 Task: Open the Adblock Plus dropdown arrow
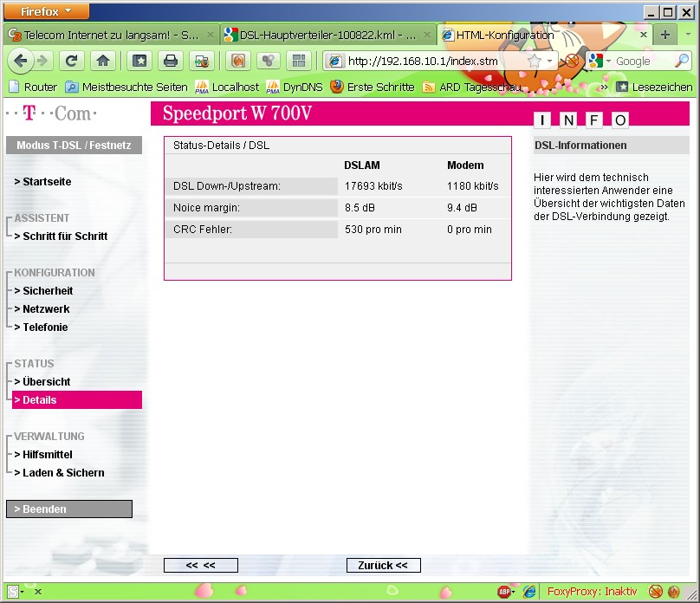514,593
